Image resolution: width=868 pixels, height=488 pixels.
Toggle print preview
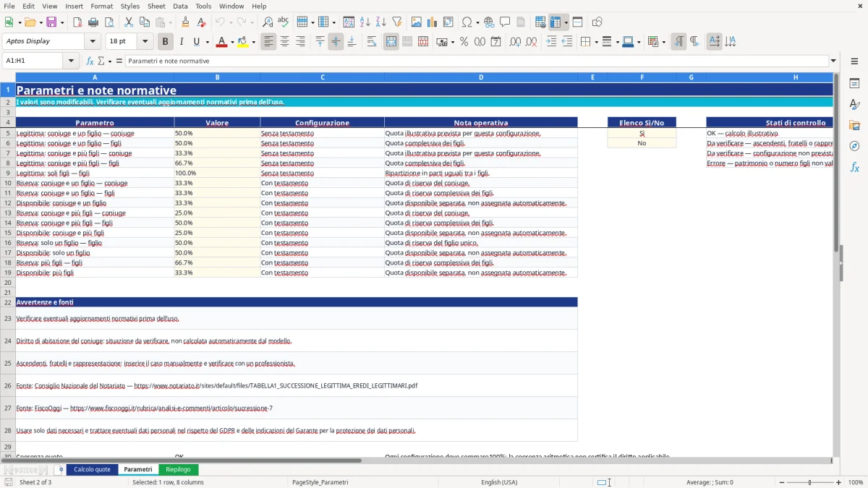pos(109,22)
